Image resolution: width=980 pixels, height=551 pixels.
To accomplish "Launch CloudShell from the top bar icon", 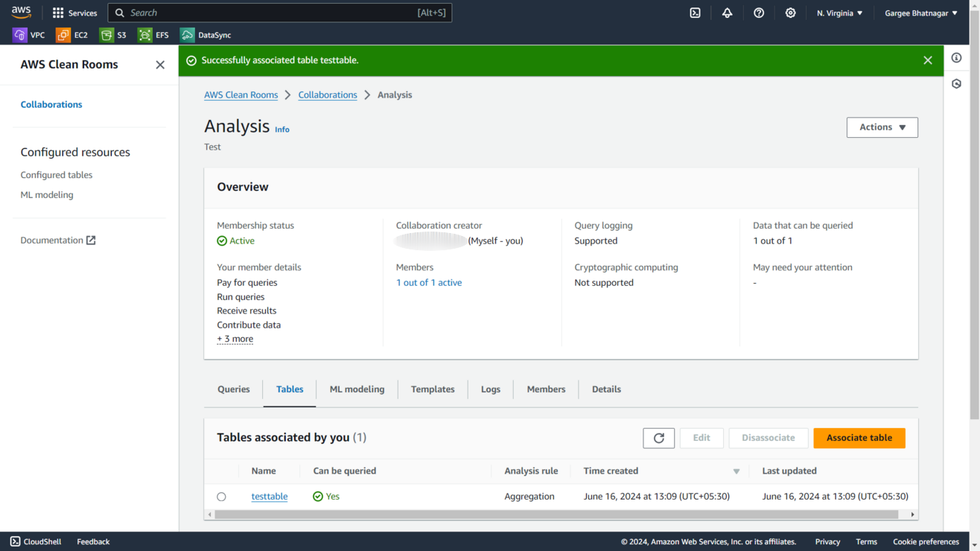I will (x=695, y=13).
